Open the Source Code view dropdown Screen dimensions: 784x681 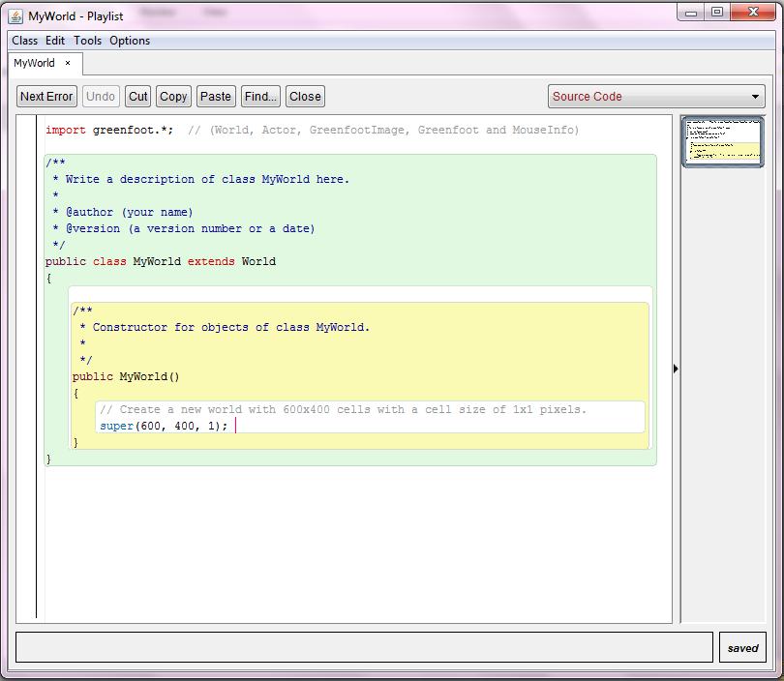pos(656,97)
